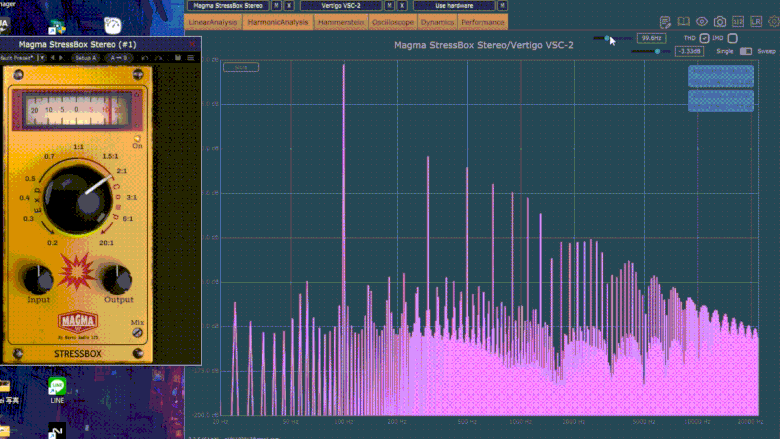Expand the preset dropdown arrow in plugin
Screen dimensions: 780x439
point(42,58)
